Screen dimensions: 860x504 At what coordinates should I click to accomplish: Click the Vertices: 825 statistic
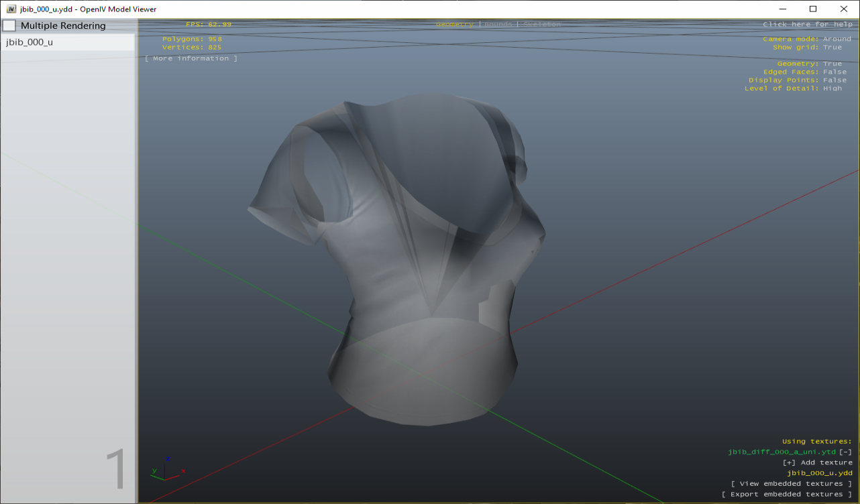coord(192,48)
